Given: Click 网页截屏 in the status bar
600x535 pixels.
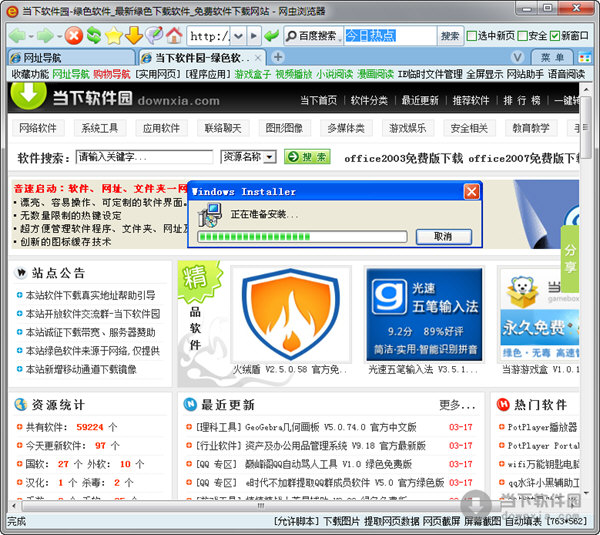Looking at the screenshot, I should tap(441, 521).
